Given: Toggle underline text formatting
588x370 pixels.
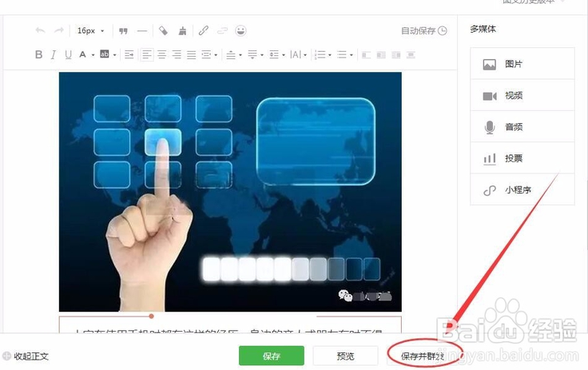Looking at the screenshot, I should (x=68, y=55).
